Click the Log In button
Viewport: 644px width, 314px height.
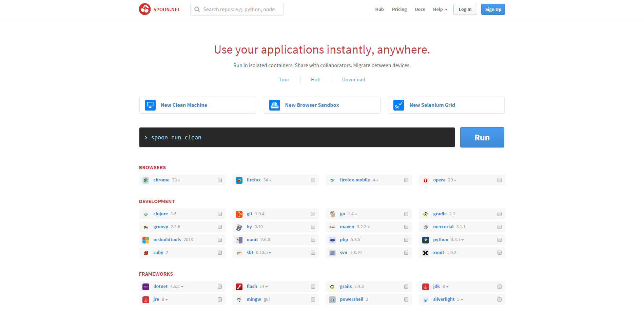click(x=465, y=9)
